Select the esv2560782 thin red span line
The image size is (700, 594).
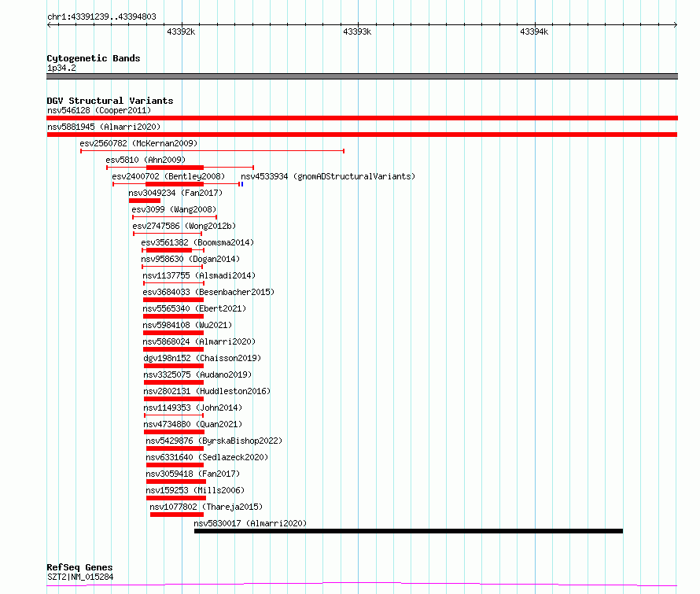click(x=212, y=151)
